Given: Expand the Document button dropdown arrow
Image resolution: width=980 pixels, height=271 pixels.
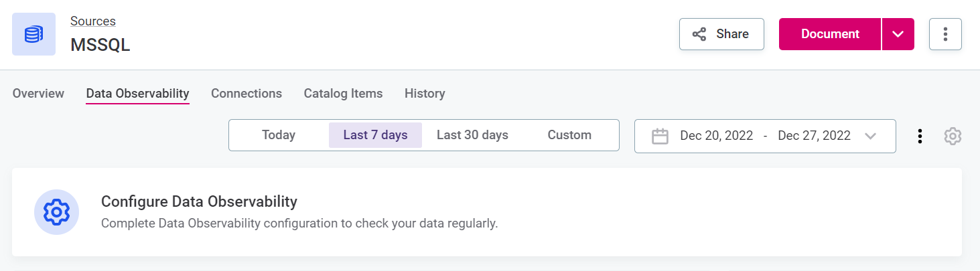Looking at the screenshot, I should tap(898, 34).
